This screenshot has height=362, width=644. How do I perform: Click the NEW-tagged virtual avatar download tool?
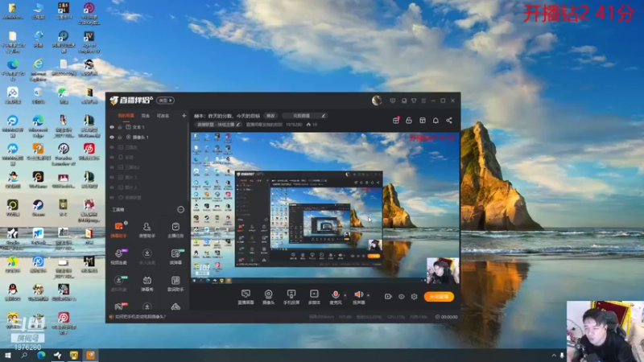pos(118,283)
